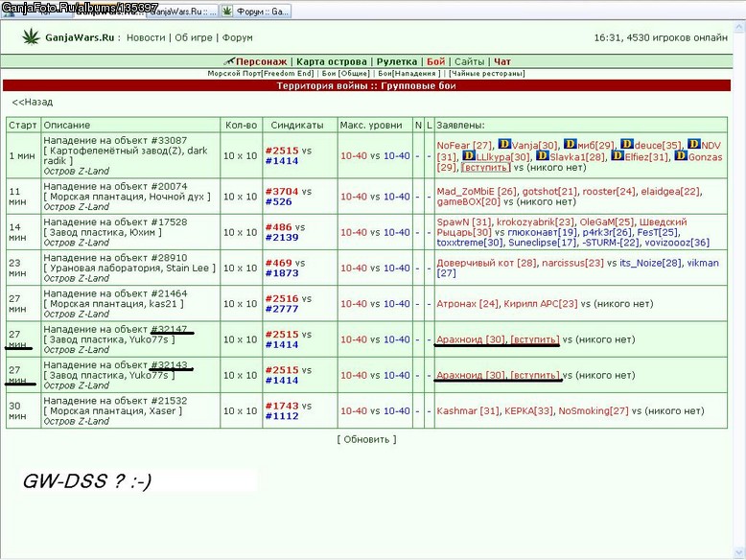Image resolution: width=746 pixels, height=560 pixels.
Task: Open player Кирилл АРС[23] profile
Action: pos(541,304)
